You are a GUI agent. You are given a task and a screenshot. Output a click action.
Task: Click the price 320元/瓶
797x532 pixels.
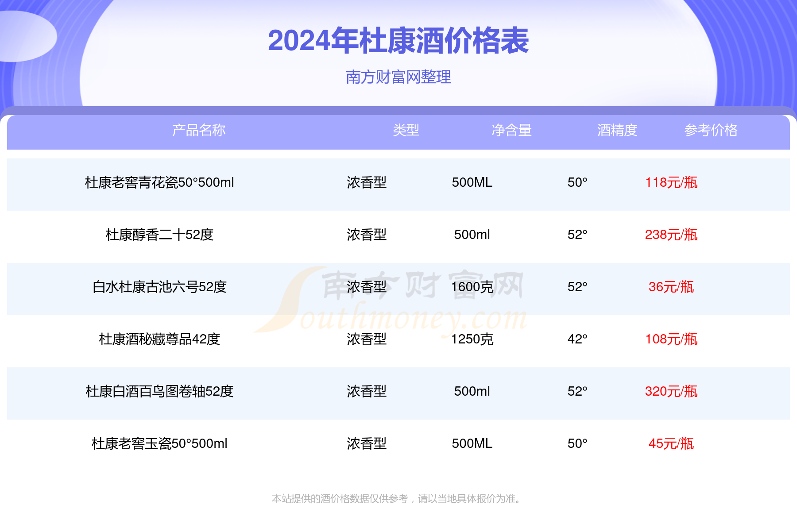point(671,391)
